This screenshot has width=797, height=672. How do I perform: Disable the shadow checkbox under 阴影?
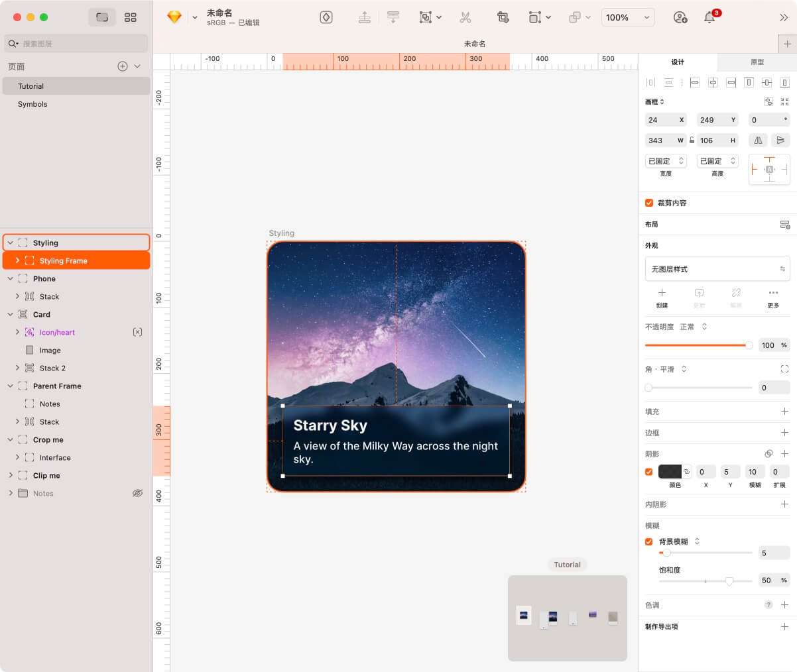click(649, 472)
